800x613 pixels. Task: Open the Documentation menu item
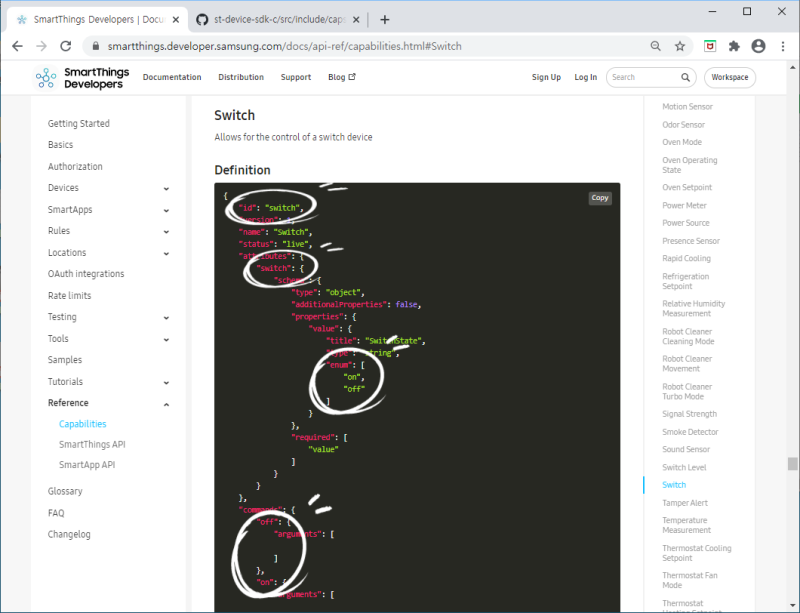(172, 77)
